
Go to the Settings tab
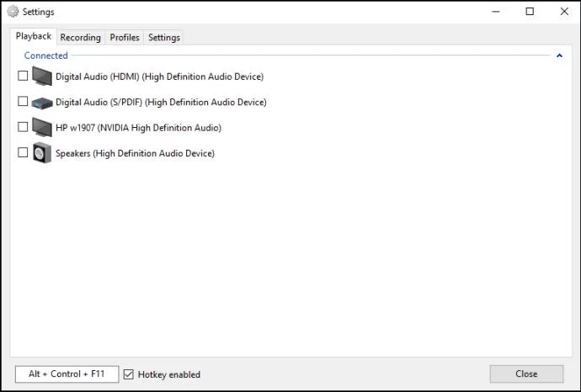click(x=164, y=37)
